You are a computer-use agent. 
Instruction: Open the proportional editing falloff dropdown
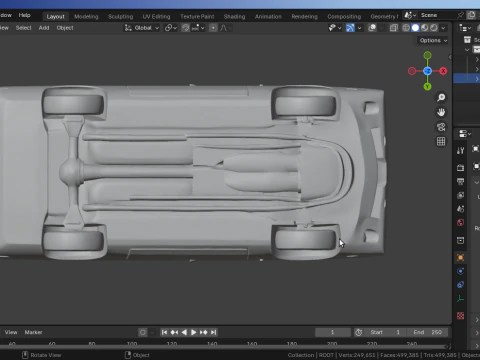point(225,28)
